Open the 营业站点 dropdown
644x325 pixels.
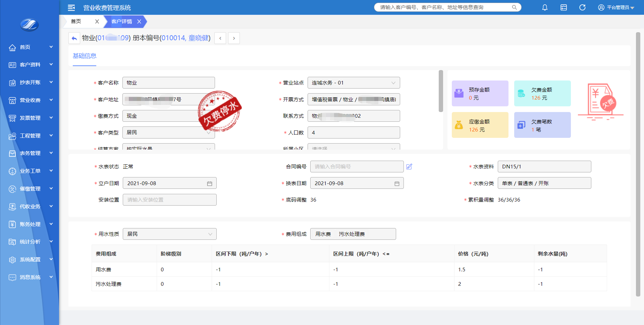354,83
